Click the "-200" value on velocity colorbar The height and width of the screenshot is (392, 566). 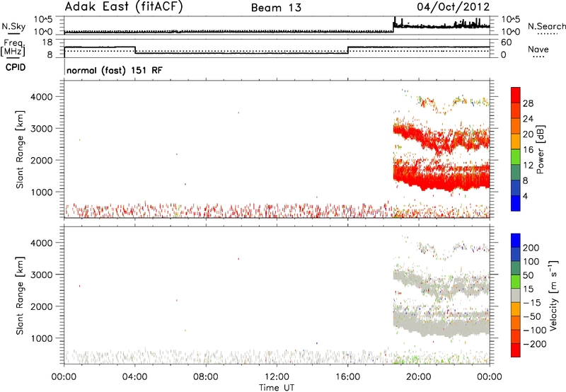click(x=535, y=344)
